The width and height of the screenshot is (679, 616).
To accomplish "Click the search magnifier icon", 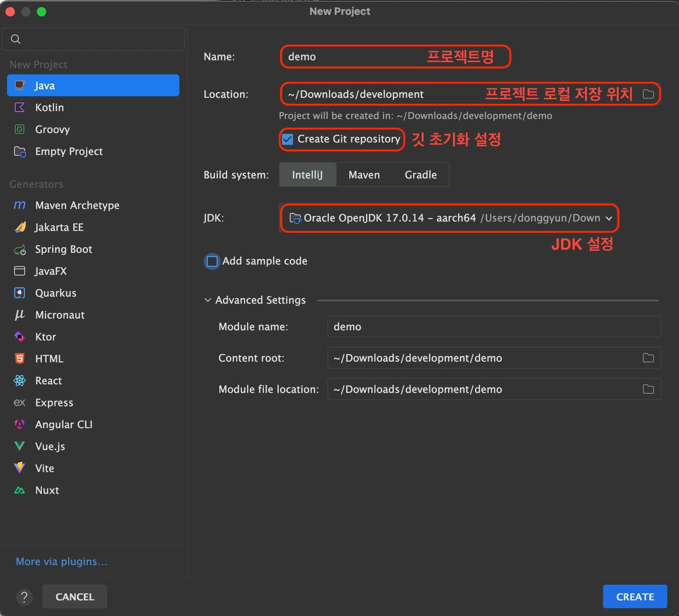I will (x=16, y=39).
